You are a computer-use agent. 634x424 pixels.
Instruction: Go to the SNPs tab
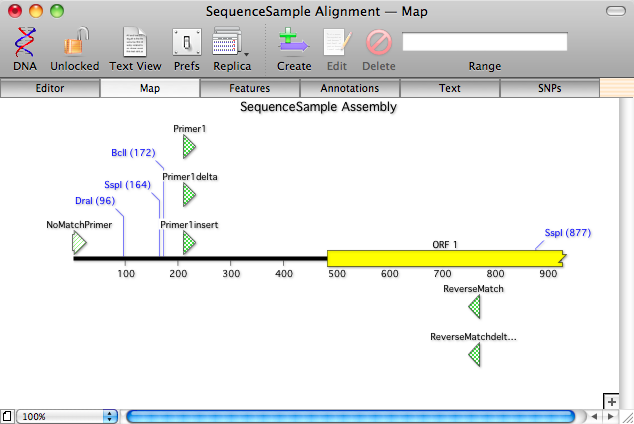click(x=548, y=88)
